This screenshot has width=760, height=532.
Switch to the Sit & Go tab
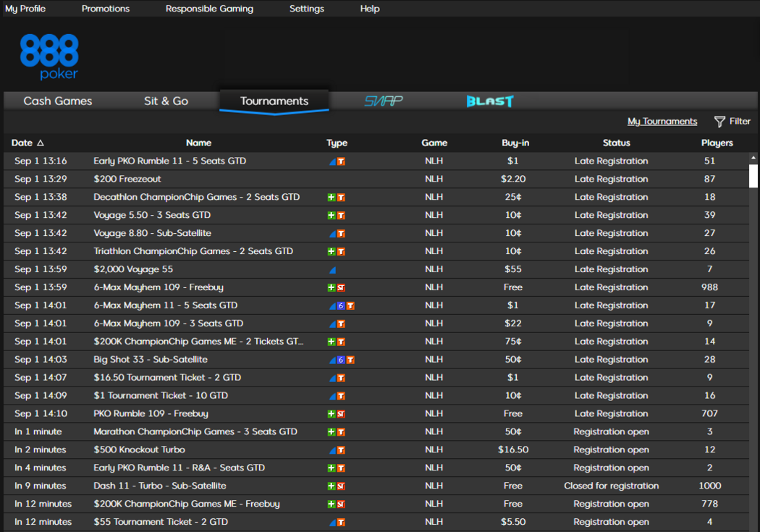click(x=166, y=101)
